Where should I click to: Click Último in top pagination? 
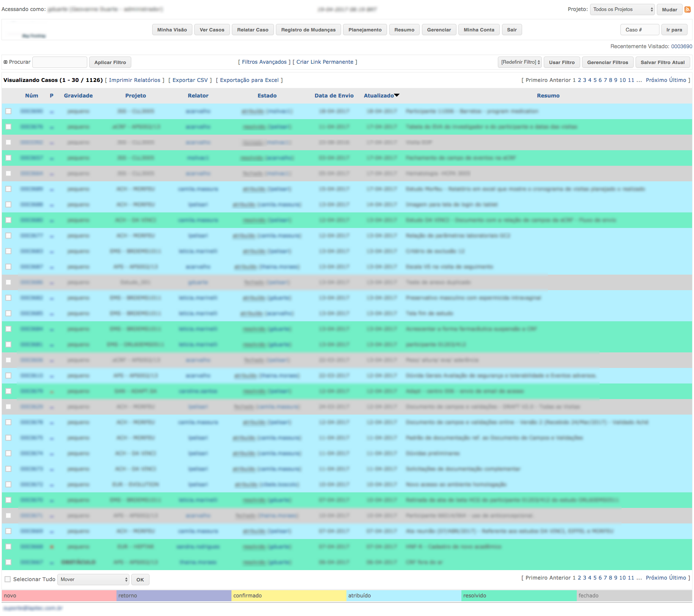pos(678,80)
